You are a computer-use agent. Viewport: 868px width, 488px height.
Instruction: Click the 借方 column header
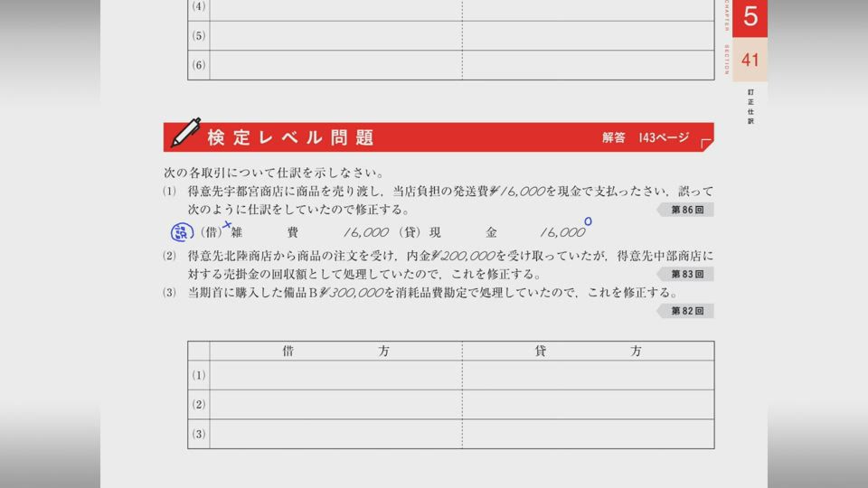(x=335, y=351)
